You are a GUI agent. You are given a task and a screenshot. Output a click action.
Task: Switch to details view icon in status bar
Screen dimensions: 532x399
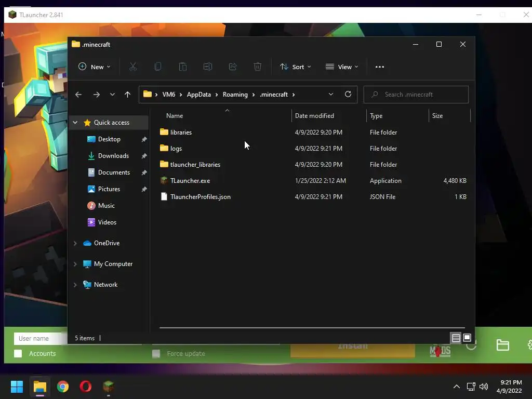pos(456,338)
